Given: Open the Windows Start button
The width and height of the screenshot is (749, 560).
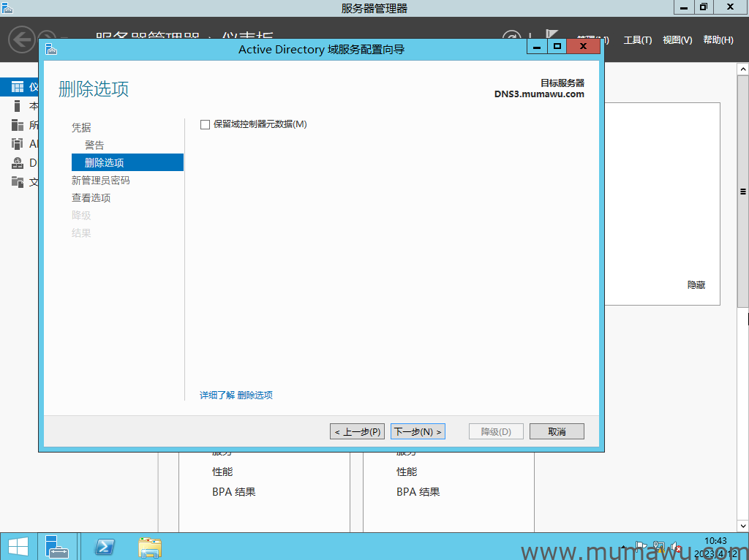Looking at the screenshot, I should point(18,547).
